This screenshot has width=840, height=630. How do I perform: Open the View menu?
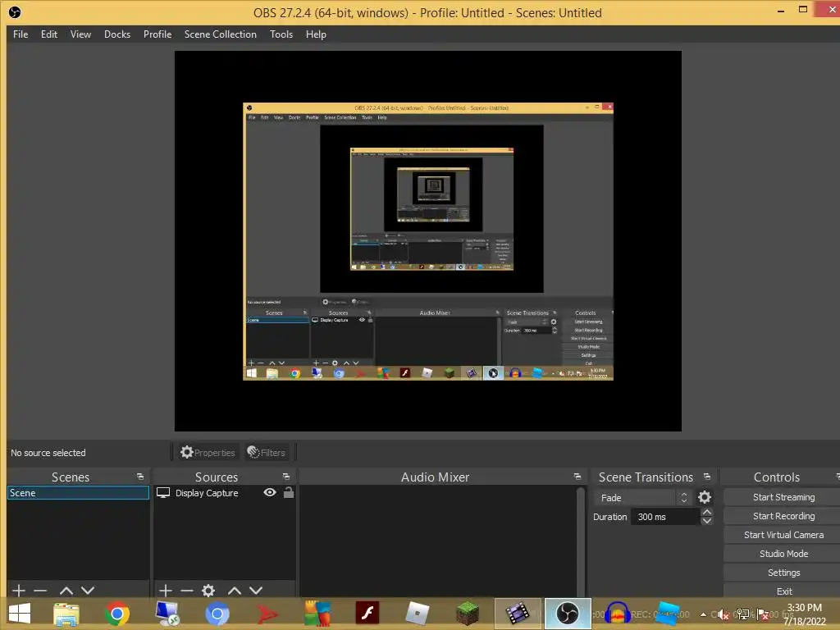tap(80, 34)
